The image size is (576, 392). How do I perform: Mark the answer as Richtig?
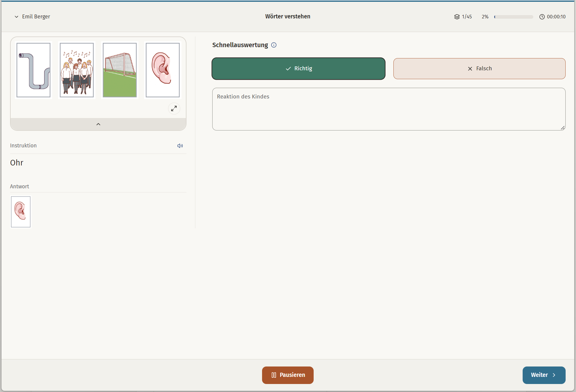(299, 68)
